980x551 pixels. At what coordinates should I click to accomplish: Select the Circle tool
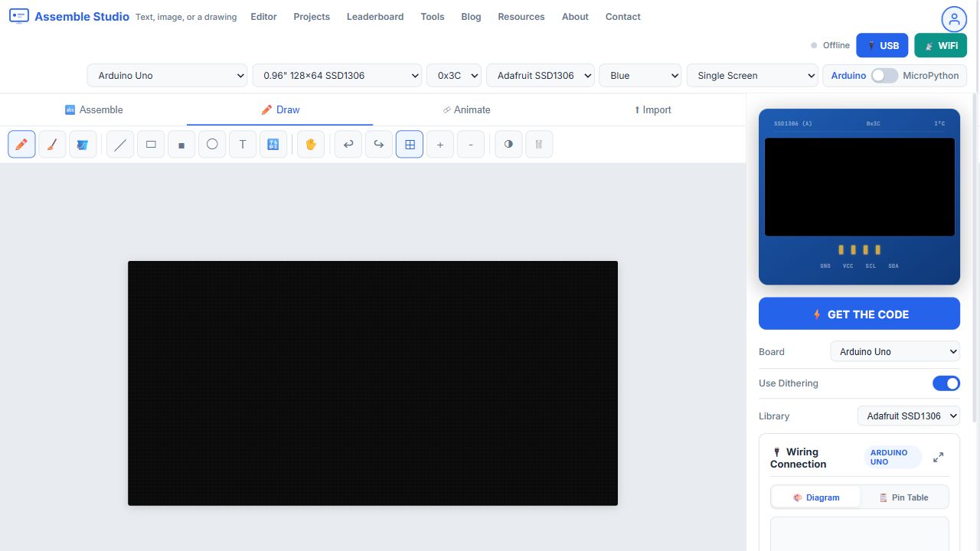[x=212, y=144]
